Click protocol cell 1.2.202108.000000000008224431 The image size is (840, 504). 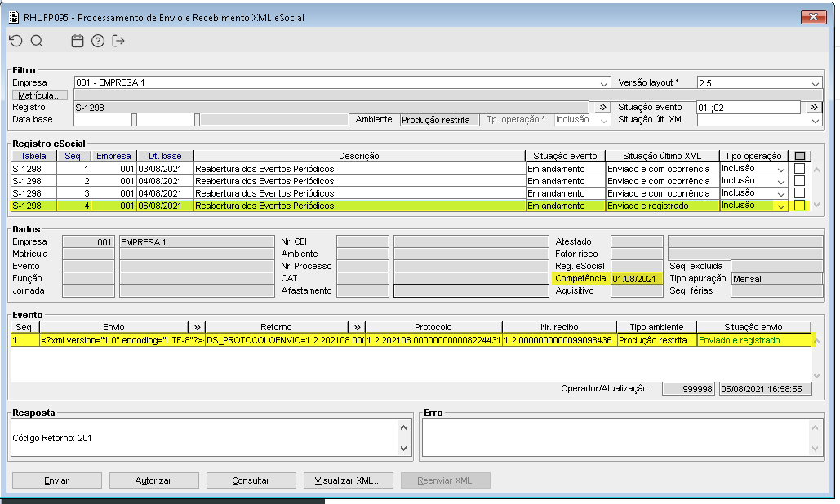coord(433,340)
